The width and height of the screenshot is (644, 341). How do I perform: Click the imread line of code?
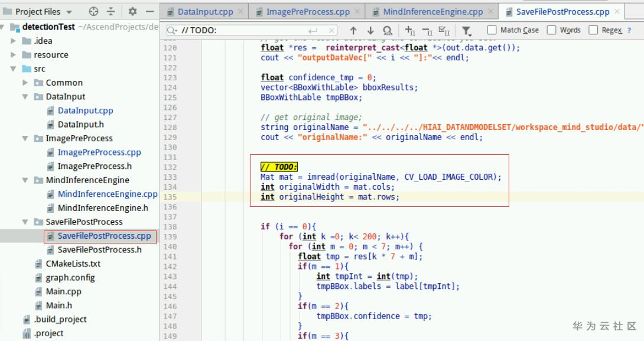pyautogui.click(x=380, y=177)
